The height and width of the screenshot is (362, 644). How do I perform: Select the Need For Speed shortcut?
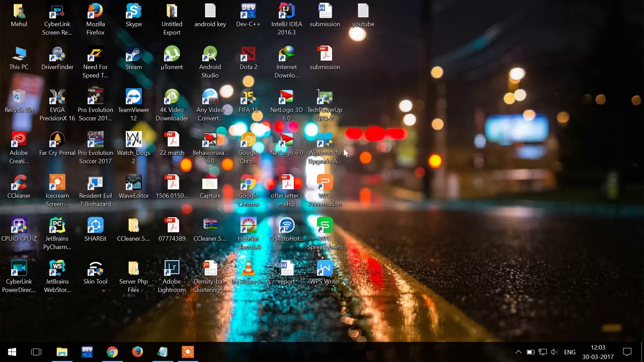(x=95, y=62)
